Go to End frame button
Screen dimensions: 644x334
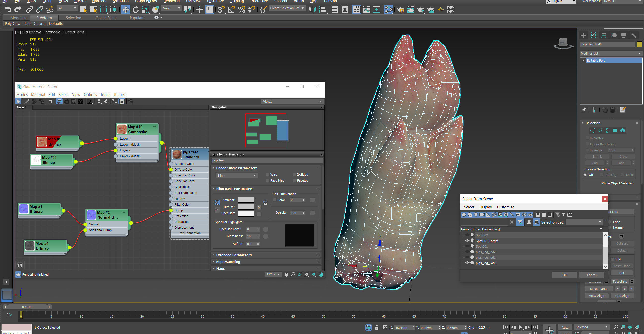tap(535, 327)
